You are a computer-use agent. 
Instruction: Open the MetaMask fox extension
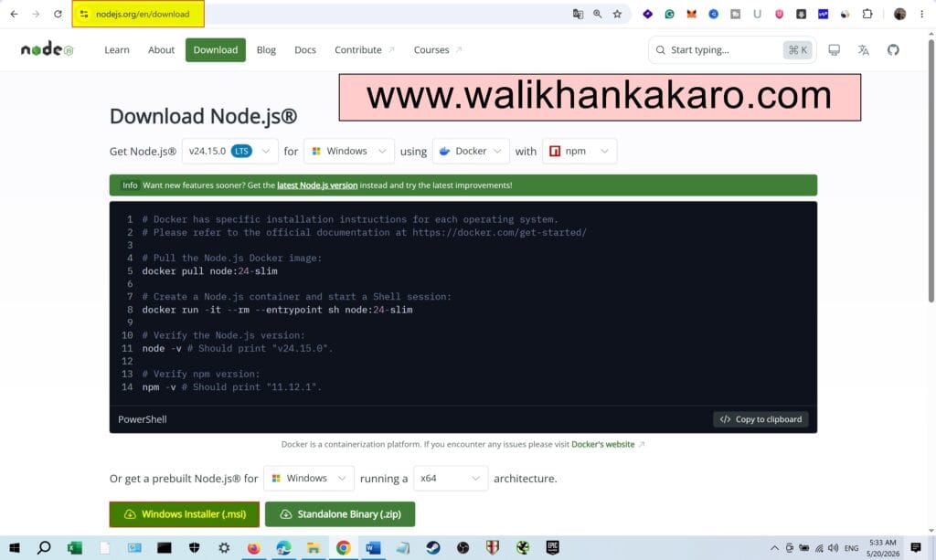coord(691,14)
